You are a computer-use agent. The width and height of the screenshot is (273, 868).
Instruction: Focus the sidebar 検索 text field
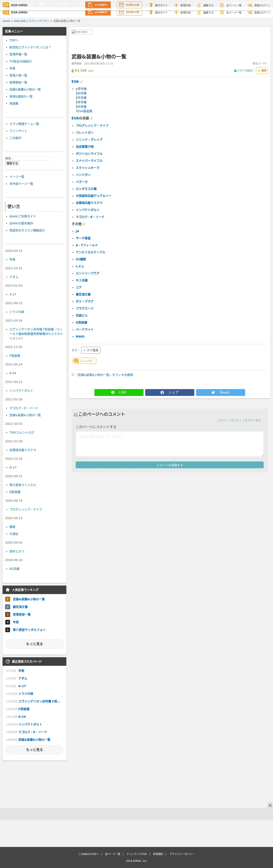[33, 158]
